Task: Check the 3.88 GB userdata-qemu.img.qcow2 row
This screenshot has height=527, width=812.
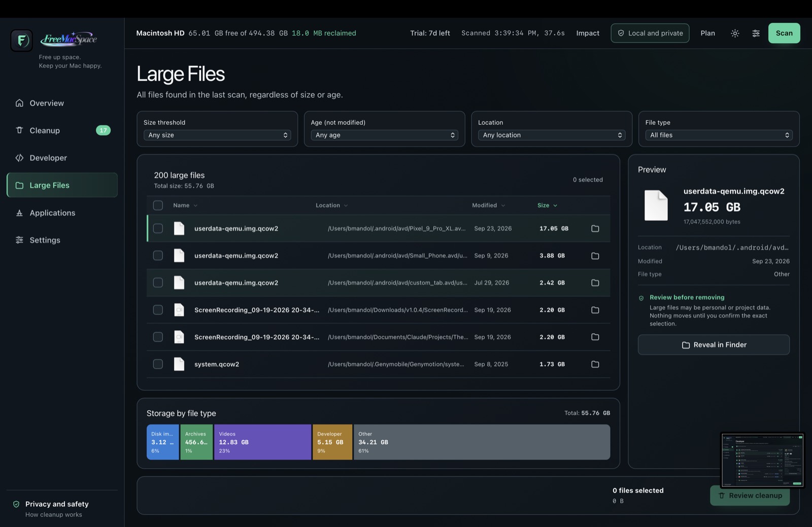Action: pyautogui.click(x=158, y=256)
